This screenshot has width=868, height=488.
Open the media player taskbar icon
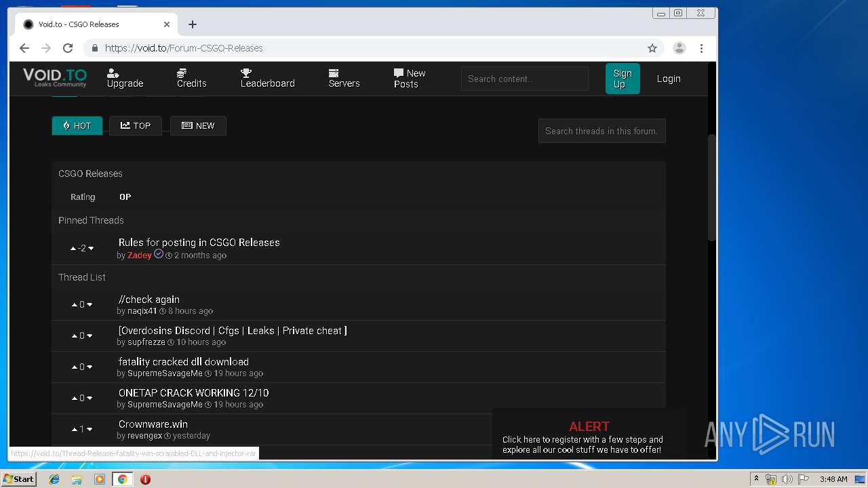pos(100,479)
